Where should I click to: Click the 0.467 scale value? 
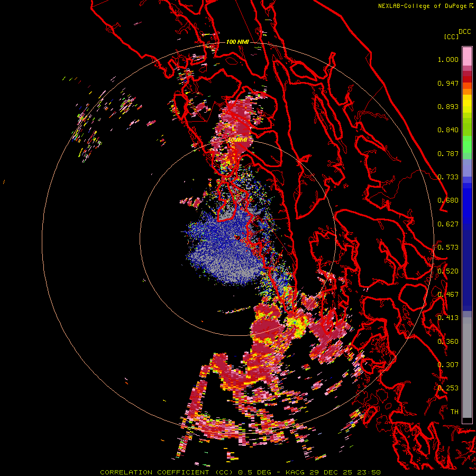tap(448, 295)
